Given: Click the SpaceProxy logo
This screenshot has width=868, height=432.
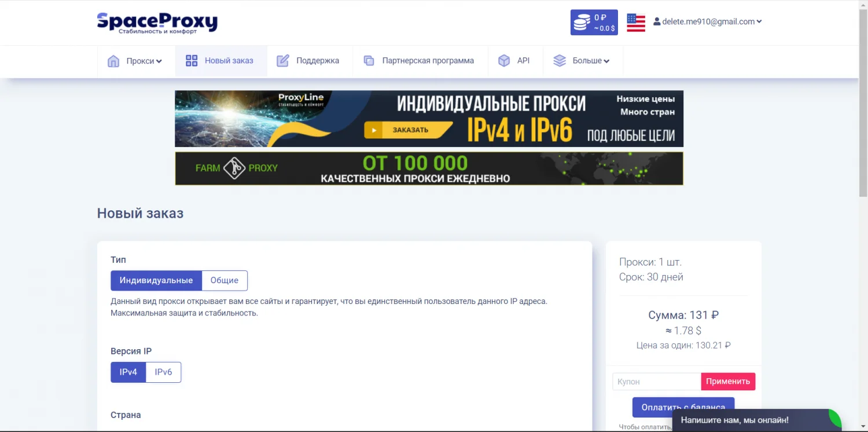Looking at the screenshot, I should click(157, 23).
